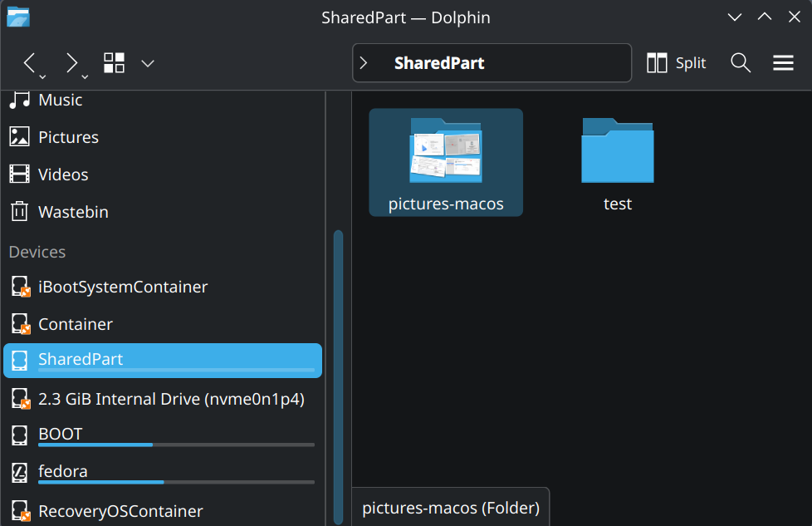Click the Places panel scrollbar
812x526 pixels.
(339, 377)
